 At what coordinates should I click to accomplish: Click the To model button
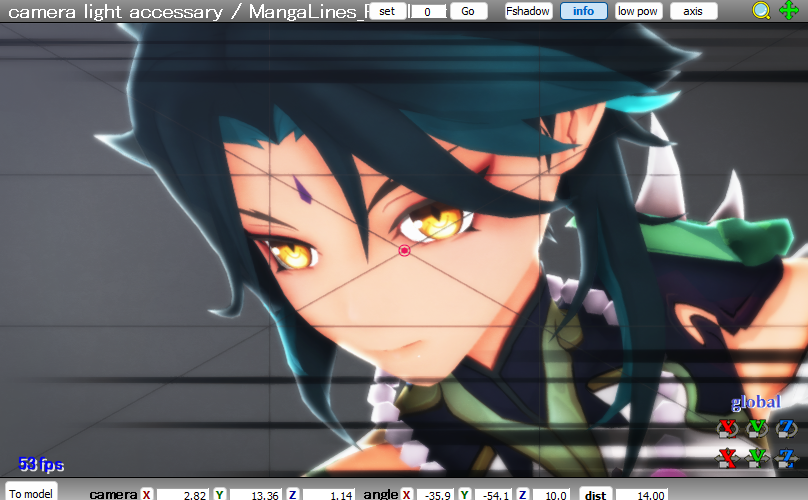click(31, 492)
